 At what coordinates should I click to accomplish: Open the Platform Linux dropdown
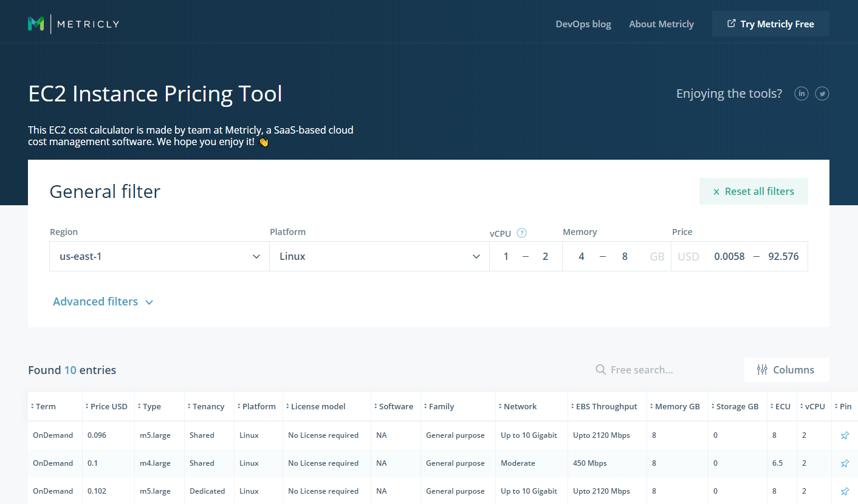coord(379,256)
